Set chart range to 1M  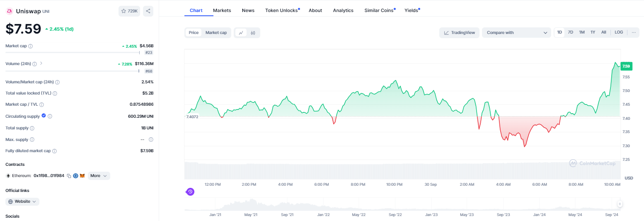pos(582,32)
